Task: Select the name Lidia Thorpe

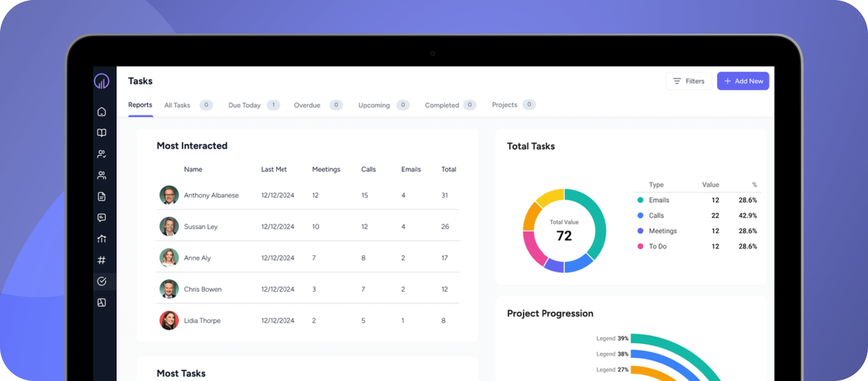Action: [202, 320]
